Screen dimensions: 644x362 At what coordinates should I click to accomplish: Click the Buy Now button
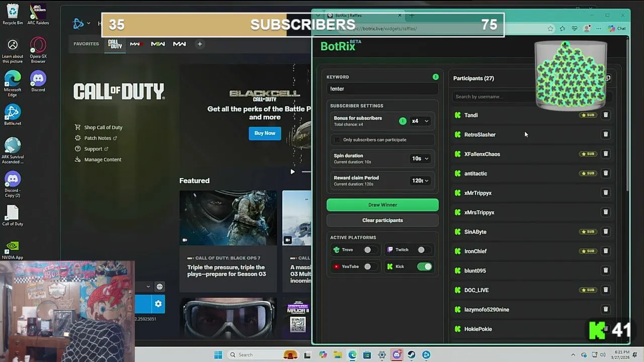point(265,133)
